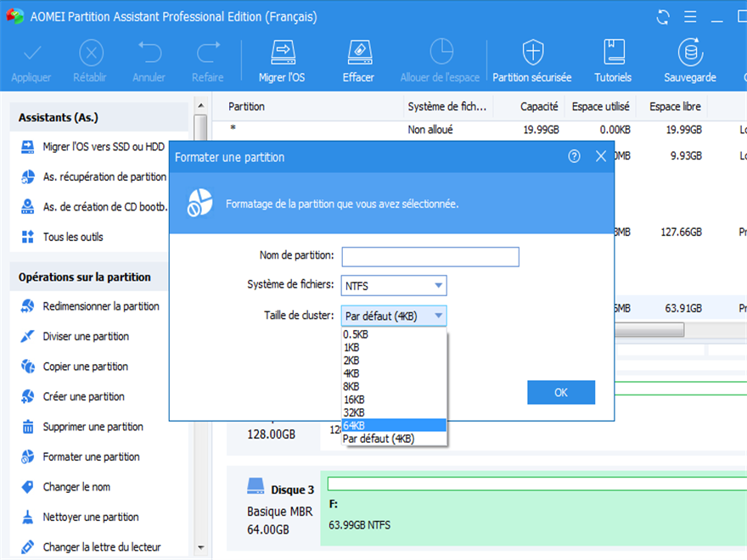Image resolution: width=747 pixels, height=560 pixels.
Task: Choose 0.5KB cluster size
Action: click(x=394, y=334)
